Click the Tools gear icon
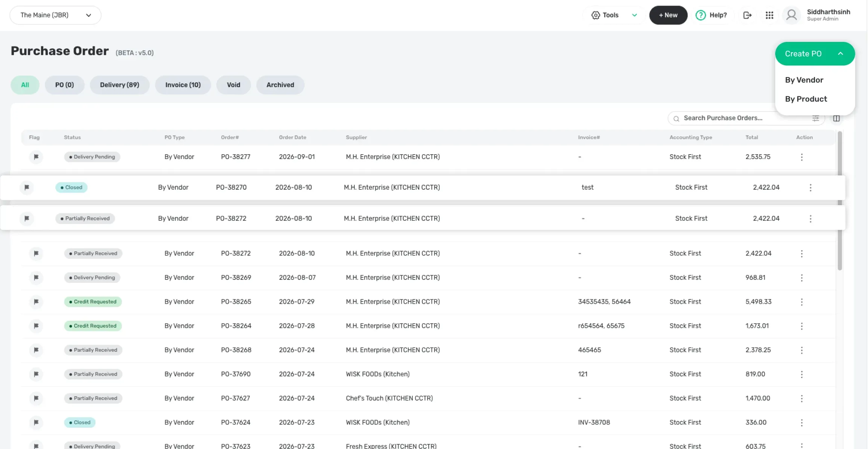The height and width of the screenshot is (449, 868). tap(595, 15)
